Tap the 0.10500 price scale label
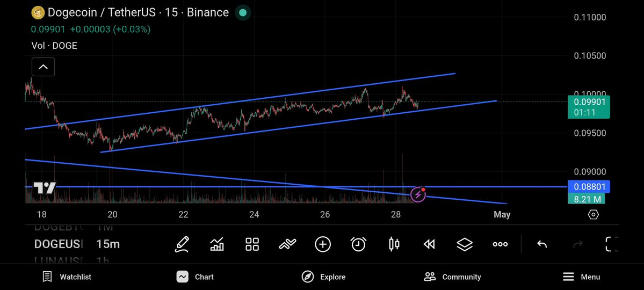Viewport: 644px width, 290px height. 590,56
